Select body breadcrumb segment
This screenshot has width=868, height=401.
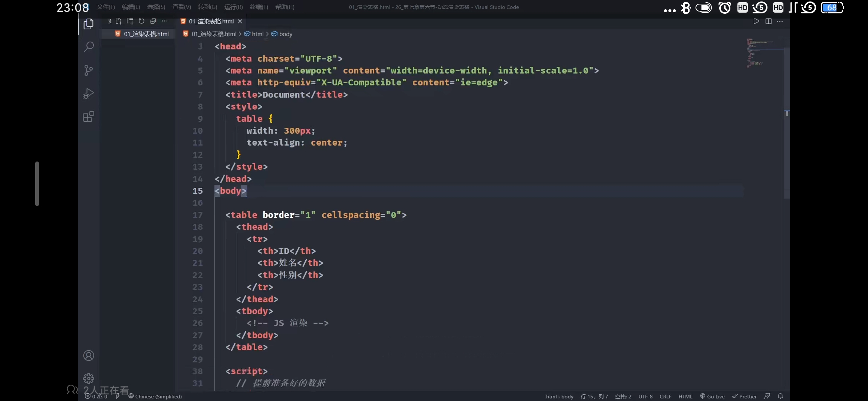[x=285, y=34]
